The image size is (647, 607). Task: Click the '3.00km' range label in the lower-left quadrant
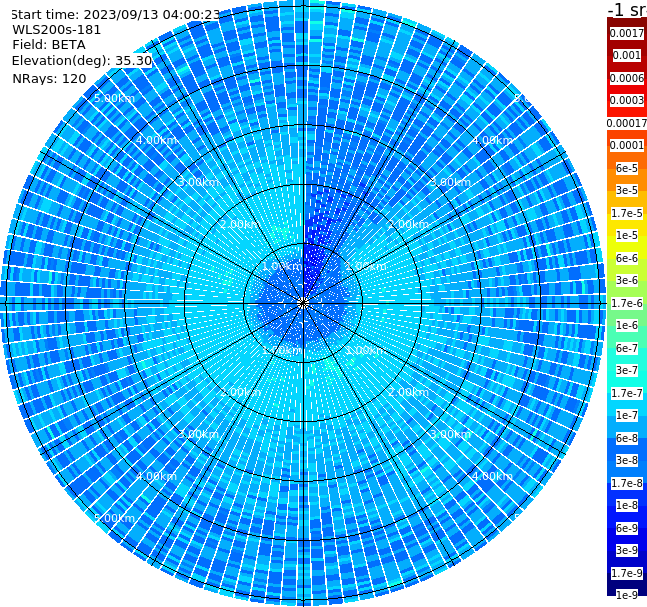[x=198, y=434]
